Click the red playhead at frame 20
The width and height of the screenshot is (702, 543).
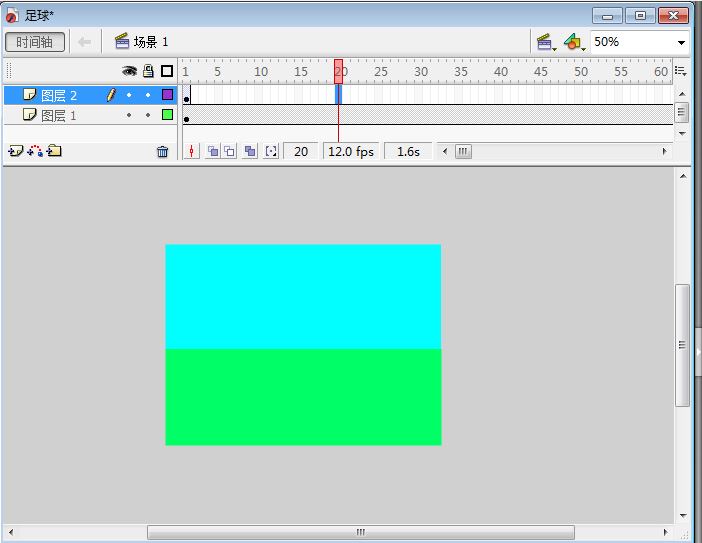338,72
